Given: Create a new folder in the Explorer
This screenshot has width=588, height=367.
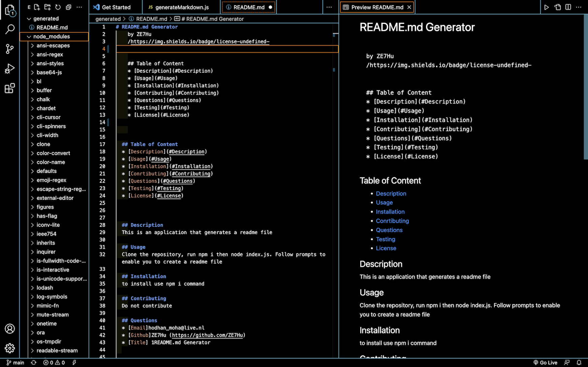Looking at the screenshot, I should pyautogui.click(x=47, y=7).
